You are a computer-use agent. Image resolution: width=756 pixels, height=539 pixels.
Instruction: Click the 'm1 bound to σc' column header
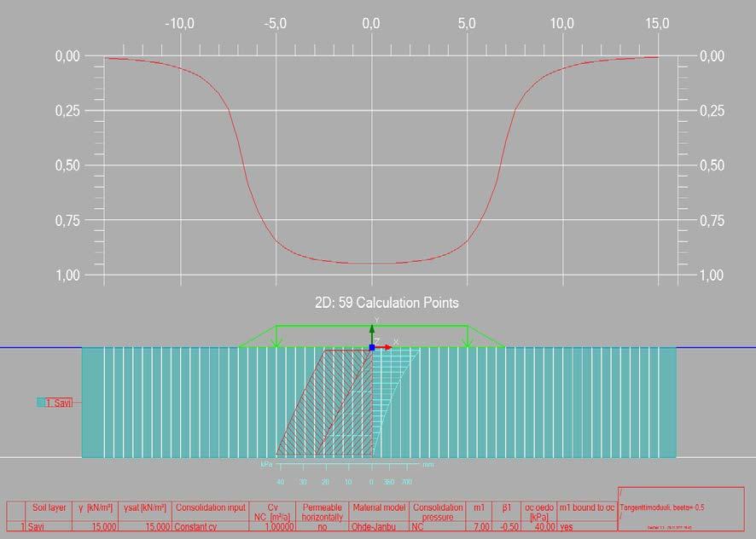(587, 507)
